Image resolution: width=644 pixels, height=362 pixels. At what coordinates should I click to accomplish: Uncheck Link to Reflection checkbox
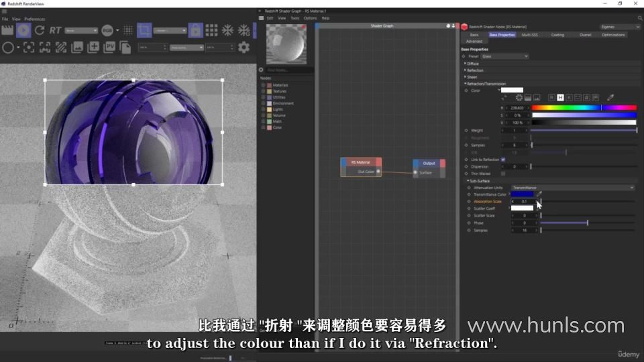pos(503,160)
